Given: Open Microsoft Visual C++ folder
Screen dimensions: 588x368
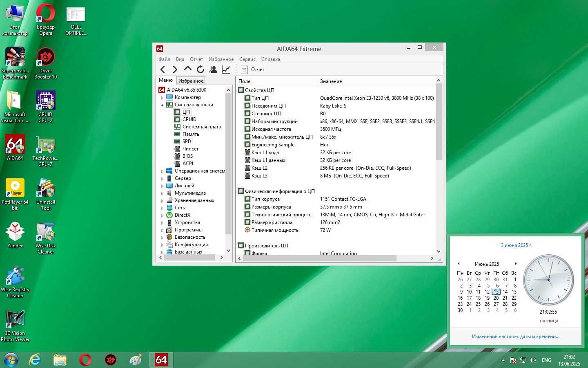Looking at the screenshot, I should 15,107.
